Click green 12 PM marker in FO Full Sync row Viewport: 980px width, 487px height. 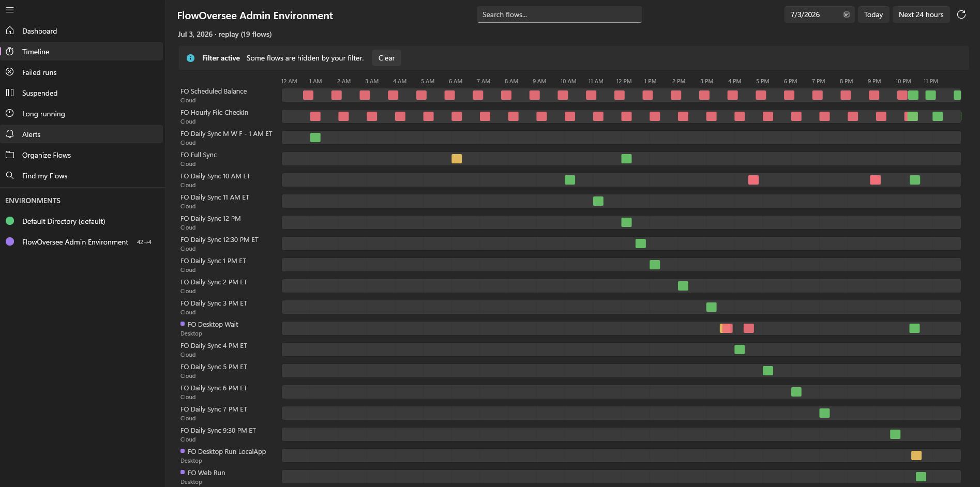pos(626,159)
